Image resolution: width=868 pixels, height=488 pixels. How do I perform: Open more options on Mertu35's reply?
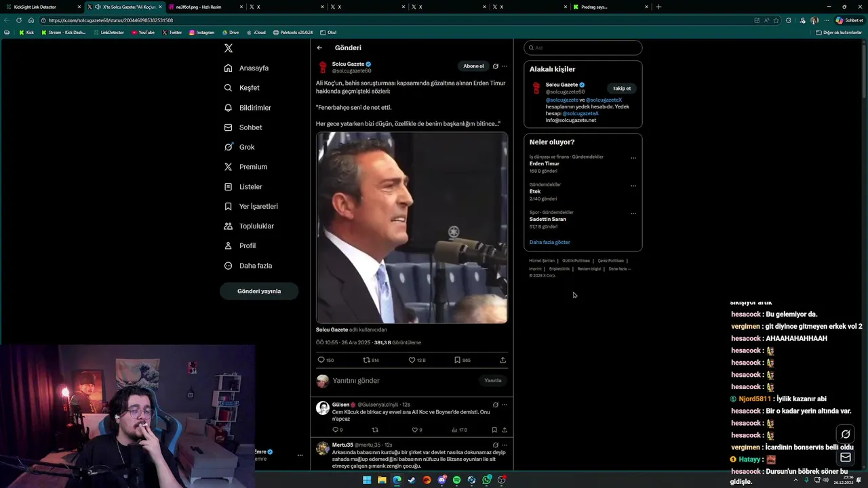coord(505,445)
